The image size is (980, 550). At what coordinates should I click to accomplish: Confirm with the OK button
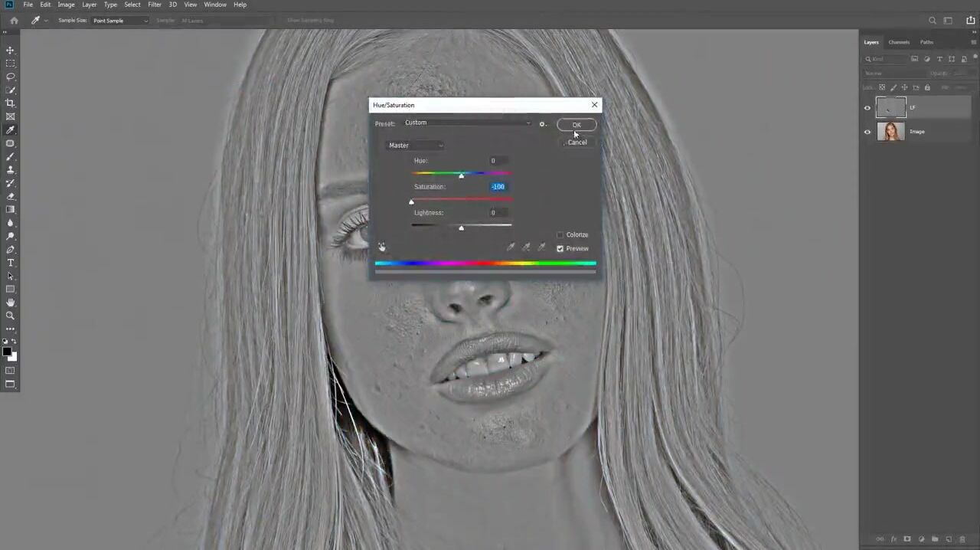[577, 125]
